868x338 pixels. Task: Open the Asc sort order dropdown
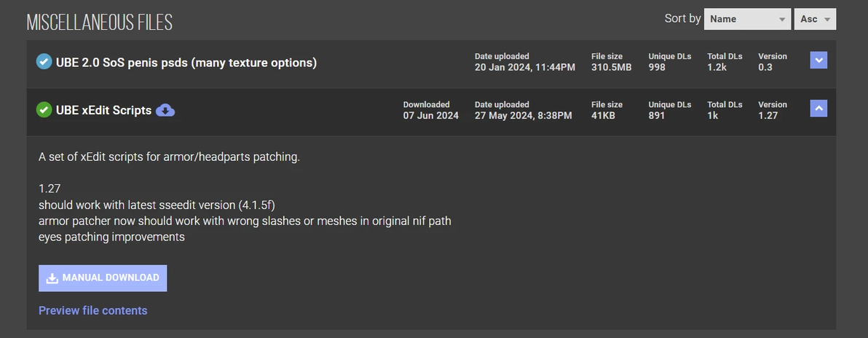click(x=815, y=20)
